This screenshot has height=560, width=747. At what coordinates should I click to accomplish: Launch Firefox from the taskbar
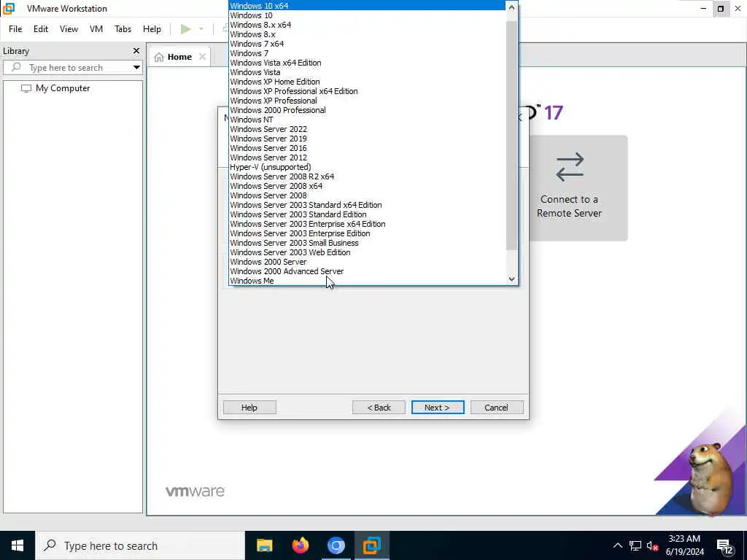click(x=300, y=545)
